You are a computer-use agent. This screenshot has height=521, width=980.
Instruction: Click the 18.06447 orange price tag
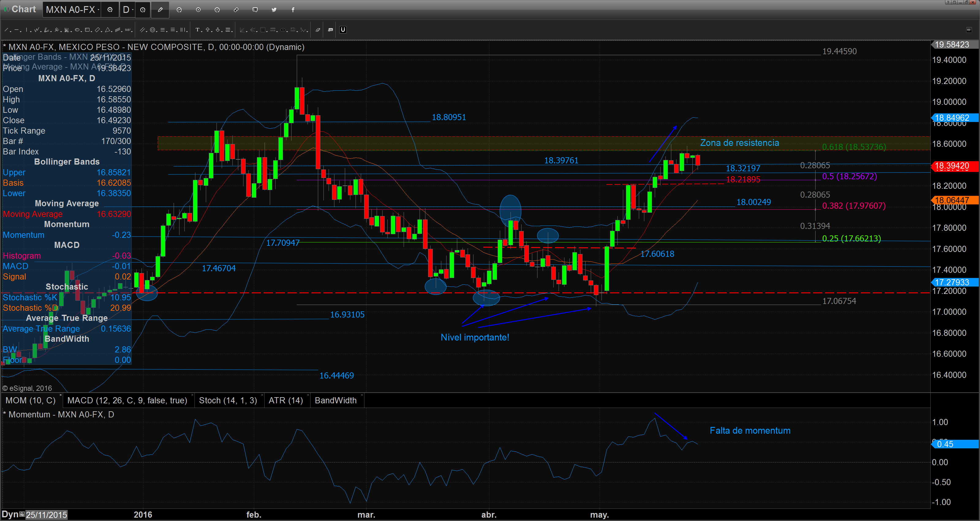pos(955,200)
